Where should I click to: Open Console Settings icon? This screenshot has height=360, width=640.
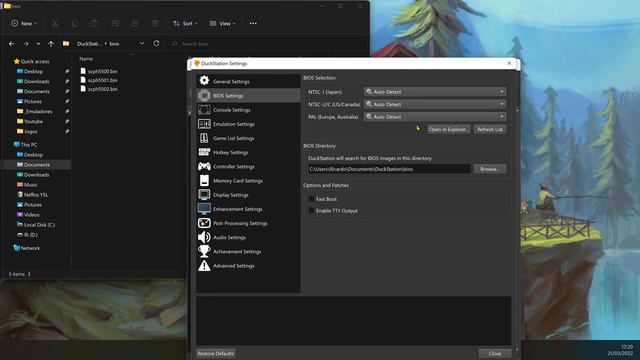pos(204,110)
